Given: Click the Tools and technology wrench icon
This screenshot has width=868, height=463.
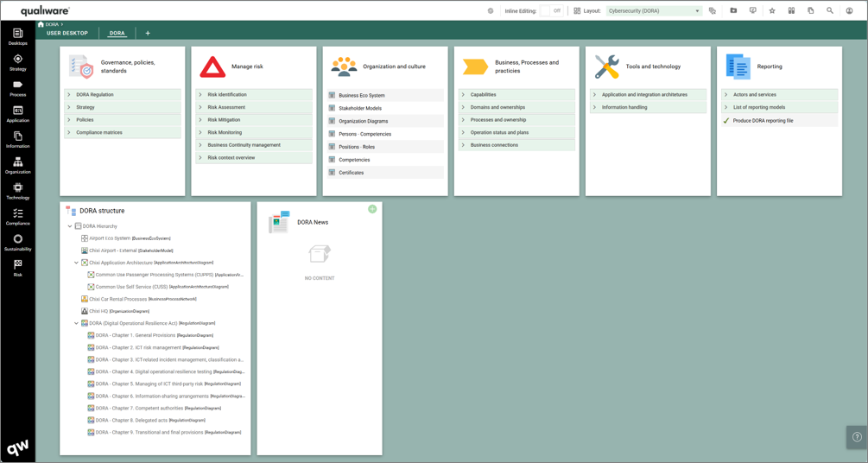Looking at the screenshot, I should (606, 67).
